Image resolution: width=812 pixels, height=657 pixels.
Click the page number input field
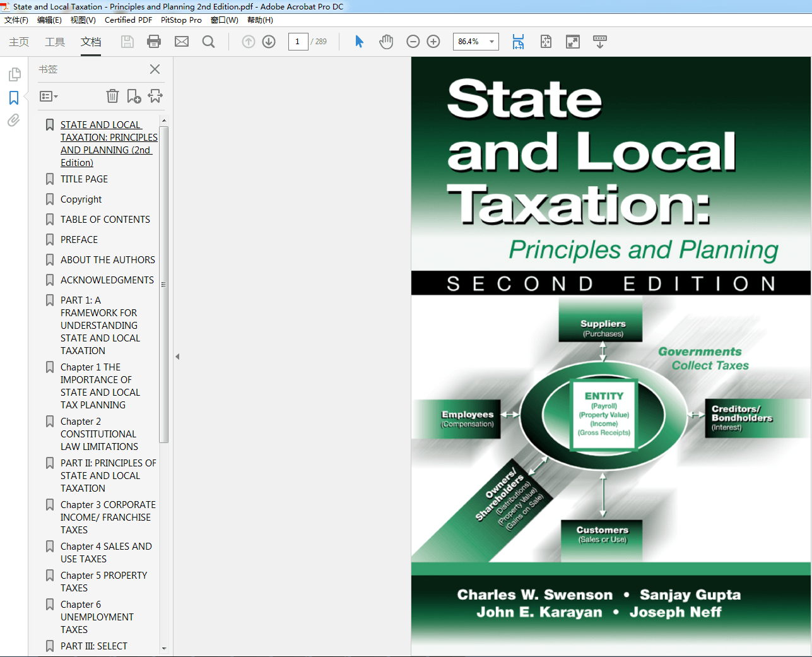click(x=298, y=42)
